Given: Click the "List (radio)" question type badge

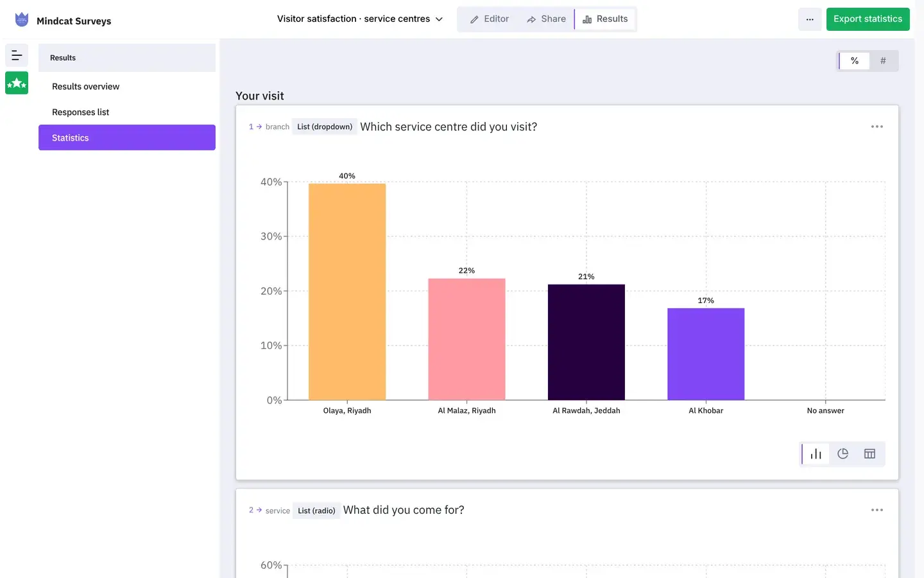Looking at the screenshot, I should click(316, 511).
